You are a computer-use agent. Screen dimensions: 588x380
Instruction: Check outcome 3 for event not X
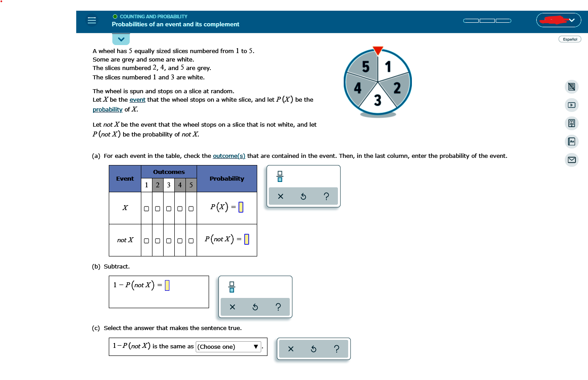pyautogui.click(x=169, y=240)
